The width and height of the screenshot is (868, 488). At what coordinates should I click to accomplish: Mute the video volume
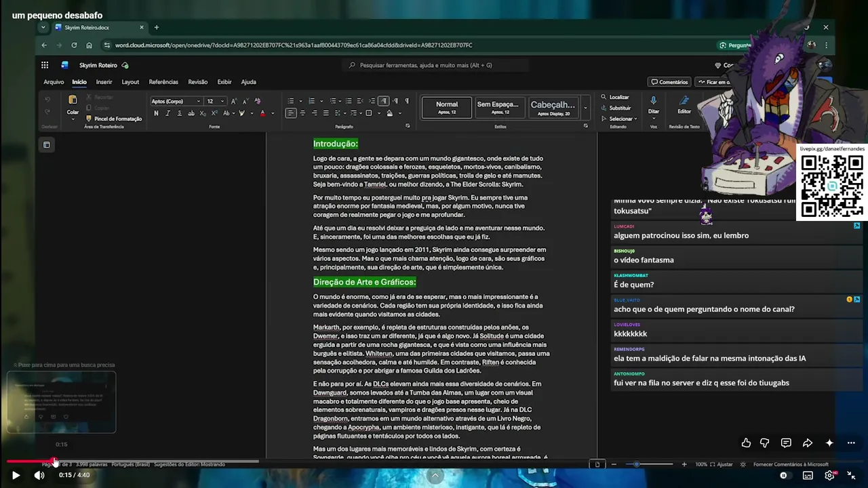click(39, 475)
